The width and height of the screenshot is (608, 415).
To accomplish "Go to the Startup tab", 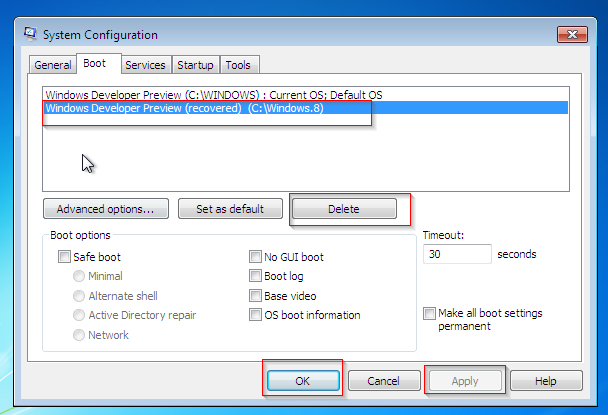I will click(x=195, y=65).
